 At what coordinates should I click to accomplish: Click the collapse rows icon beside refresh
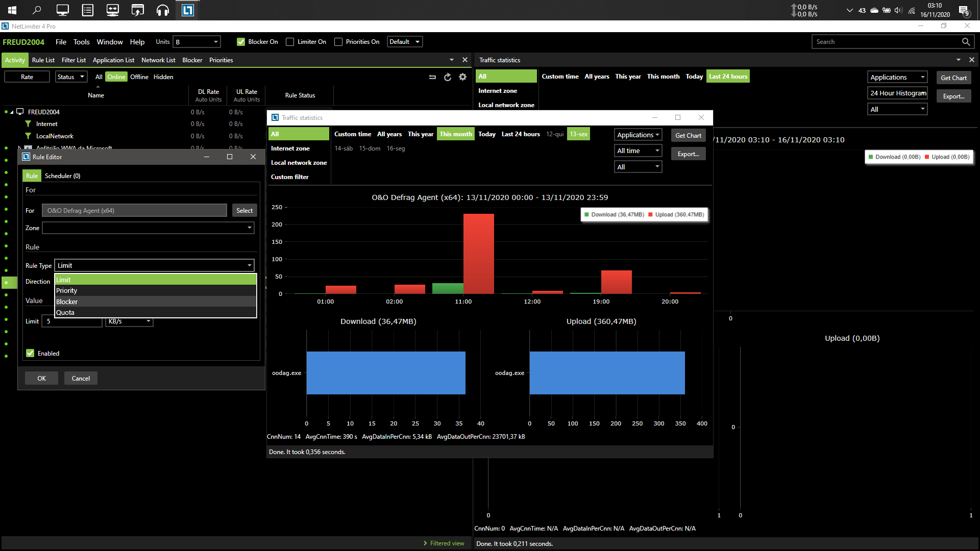point(432,77)
